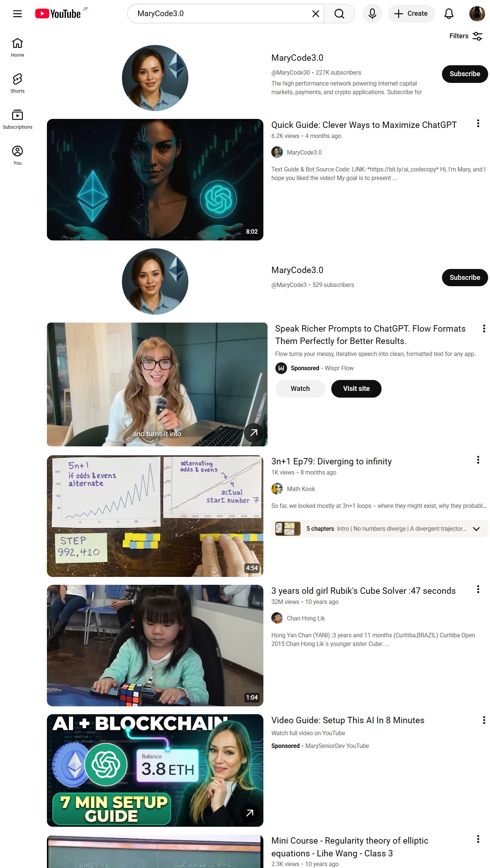Open the 3n+1 Ep79 video thumbnail

coord(155,516)
